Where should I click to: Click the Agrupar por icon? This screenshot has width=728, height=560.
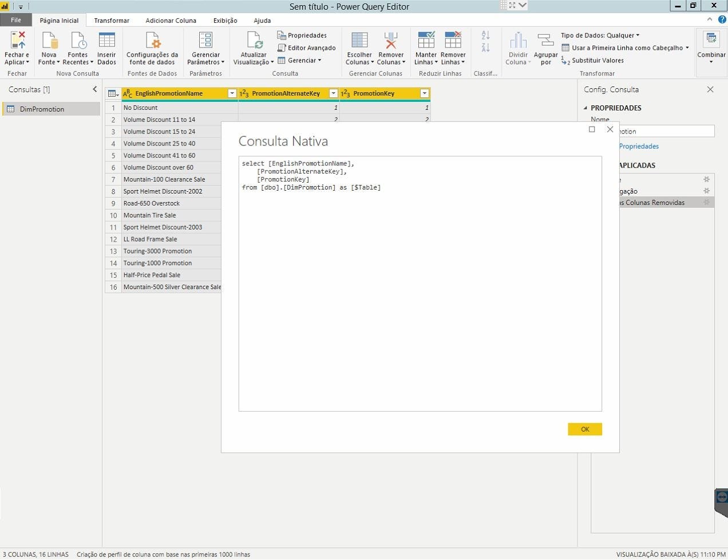545,41
